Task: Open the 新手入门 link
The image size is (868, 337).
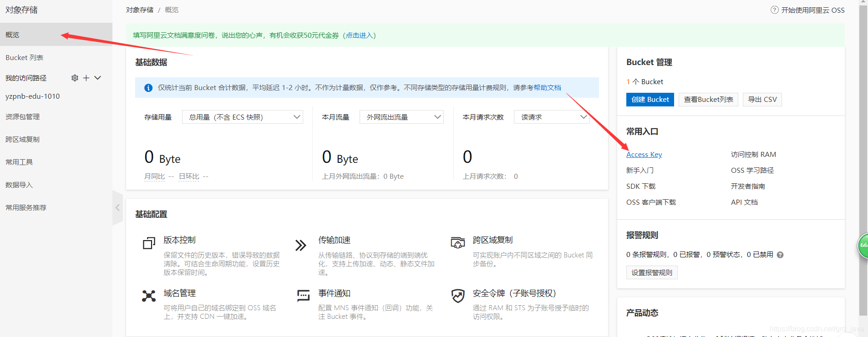Action: (x=640, y=171)
